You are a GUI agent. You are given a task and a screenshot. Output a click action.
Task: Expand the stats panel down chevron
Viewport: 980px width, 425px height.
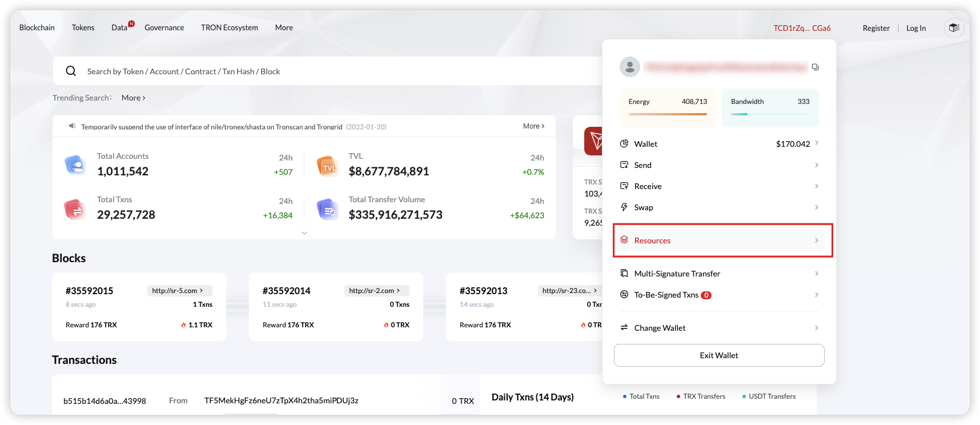tap(304, 232)
